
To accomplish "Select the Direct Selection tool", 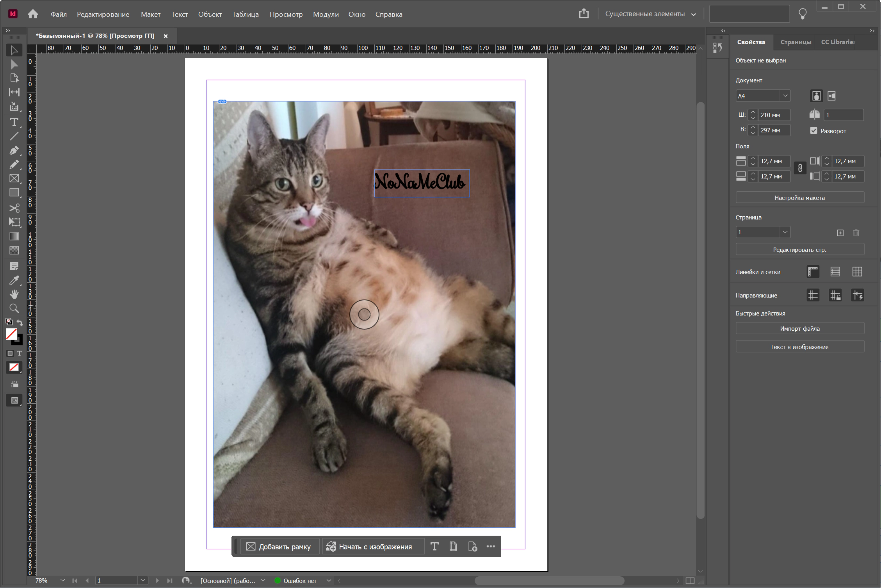I will [14, 64].
